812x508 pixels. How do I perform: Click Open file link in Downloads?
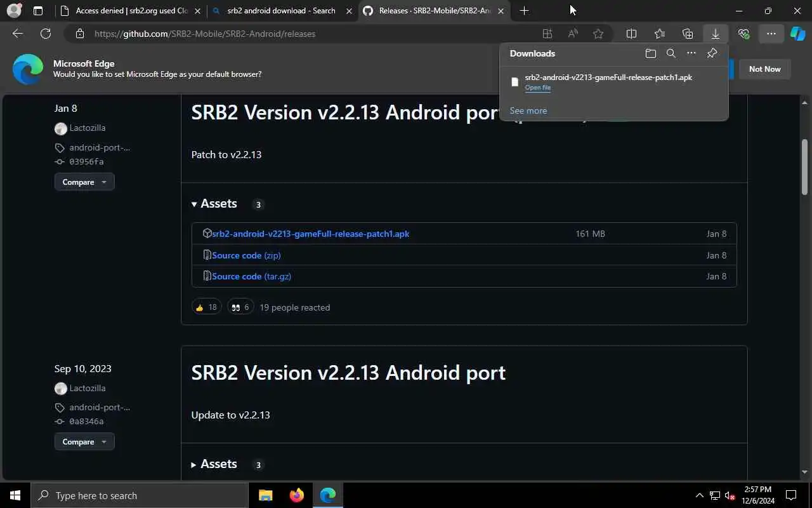click(x=537, y=88)
